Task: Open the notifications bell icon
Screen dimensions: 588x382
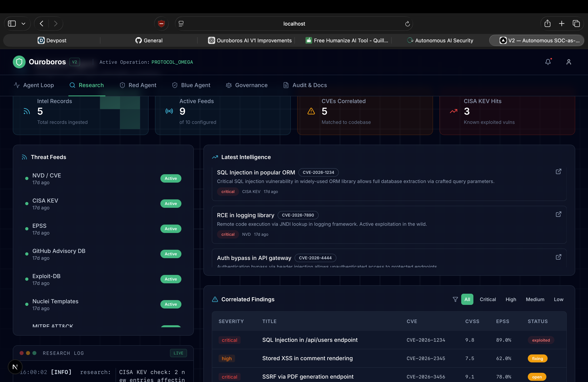Action: [x=548, y=62]
